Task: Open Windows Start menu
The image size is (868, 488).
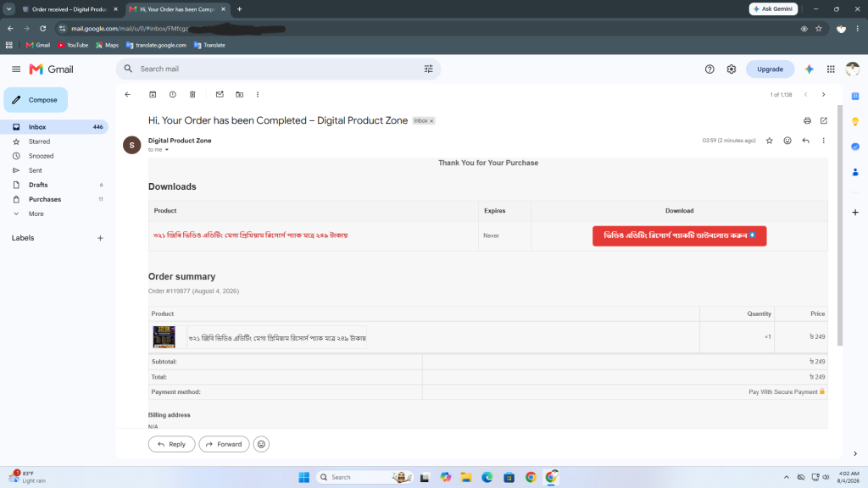Action: (x=304, y=478)
